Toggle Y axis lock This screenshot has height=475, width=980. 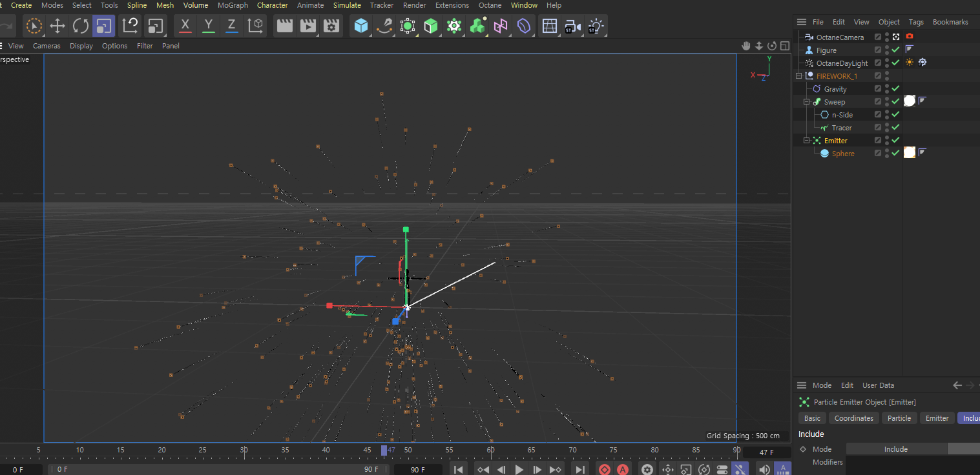(x=208, y=26)
